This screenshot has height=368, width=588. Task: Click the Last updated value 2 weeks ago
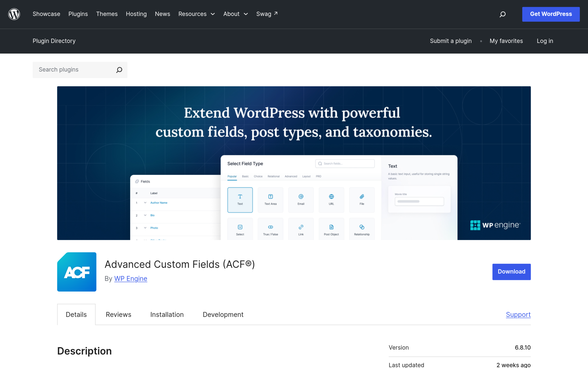pos(513,365)
